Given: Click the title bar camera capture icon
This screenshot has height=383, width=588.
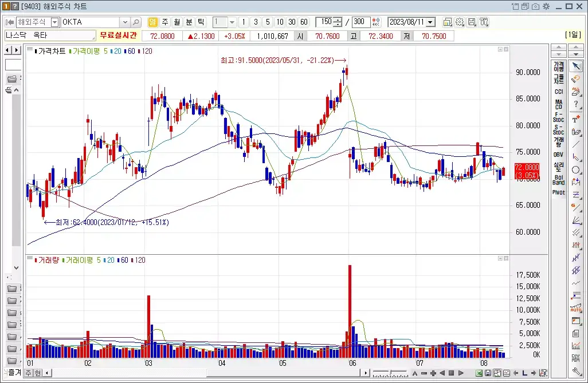Looking at the screenshot, I should pyautogui.click(x=535, y=6).
